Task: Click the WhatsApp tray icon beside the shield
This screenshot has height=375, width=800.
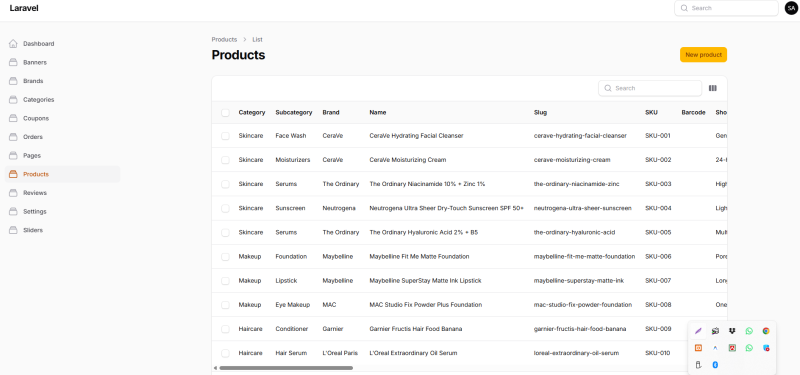Action: [749, 348]
